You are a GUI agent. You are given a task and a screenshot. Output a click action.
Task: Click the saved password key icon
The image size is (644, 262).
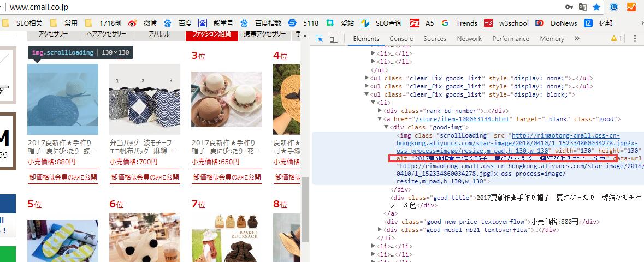tap(569, 7)
